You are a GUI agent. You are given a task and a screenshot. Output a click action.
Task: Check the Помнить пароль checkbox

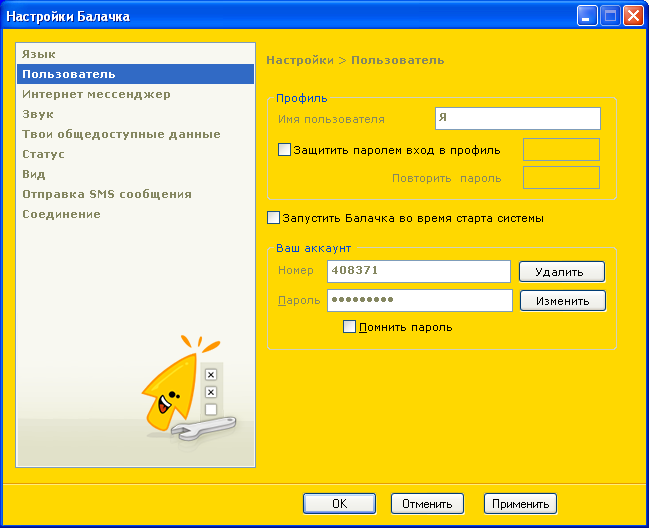coord(349,327)
